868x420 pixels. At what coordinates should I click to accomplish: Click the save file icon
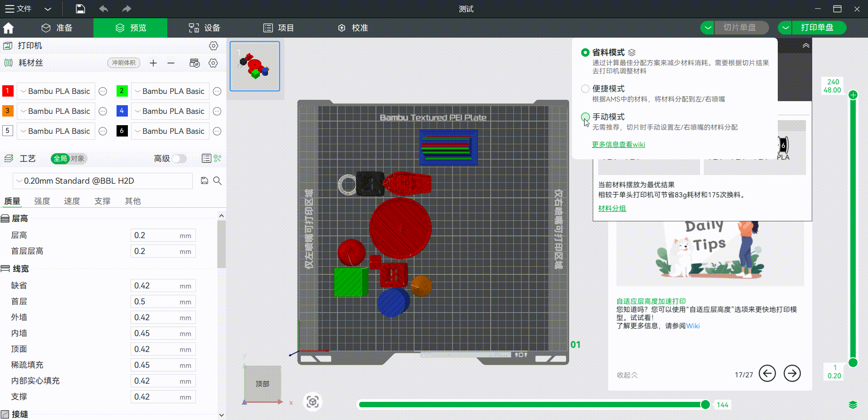tap(80, 9)
